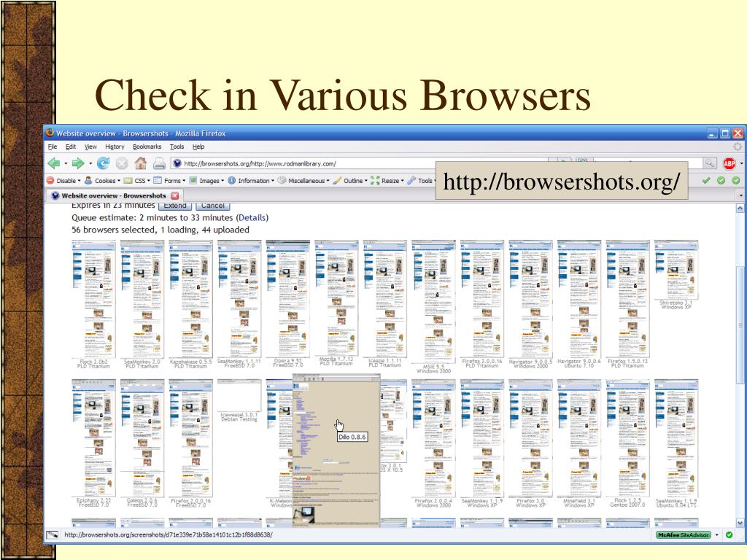The width and height of the screenshot is (747, 560).
Task: Open the Shiretoko 3.1 Windows XP screenshot
Action: pyautogui.click(x=676, y=270)
